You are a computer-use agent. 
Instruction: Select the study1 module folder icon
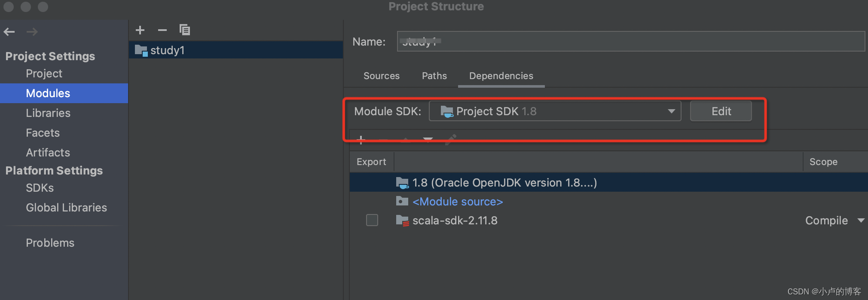click(141, 50)
